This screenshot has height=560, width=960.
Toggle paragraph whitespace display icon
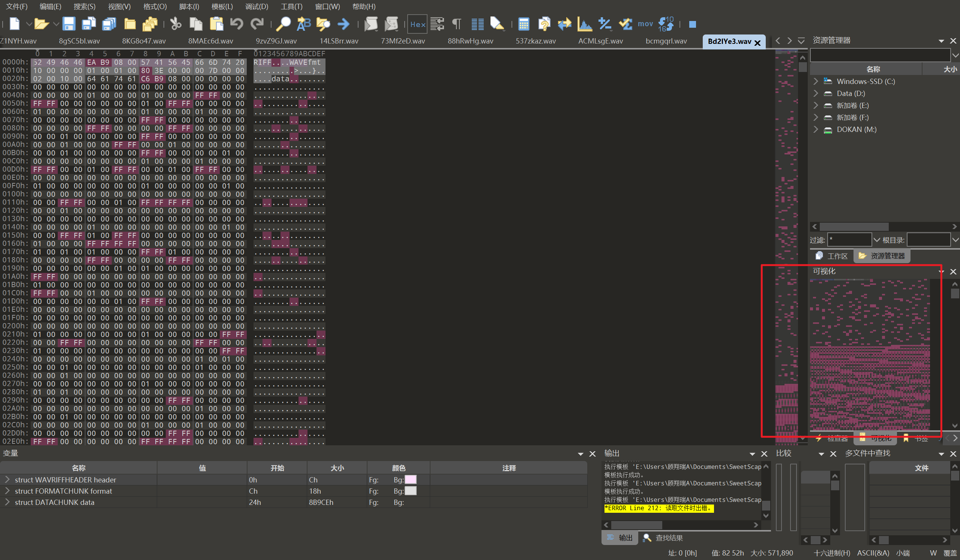(456, 24)
